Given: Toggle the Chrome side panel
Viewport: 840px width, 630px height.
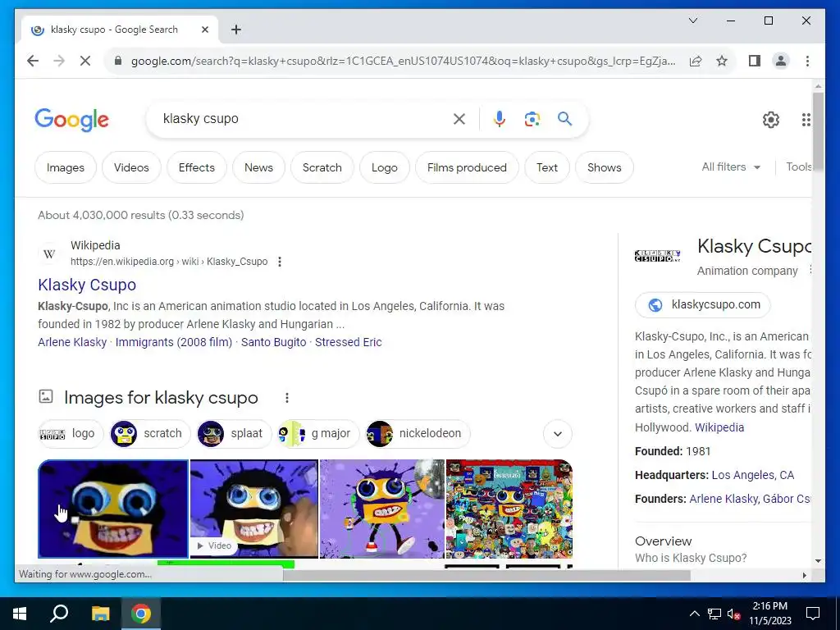Looking at the screenshot, I should coord(755,61).
